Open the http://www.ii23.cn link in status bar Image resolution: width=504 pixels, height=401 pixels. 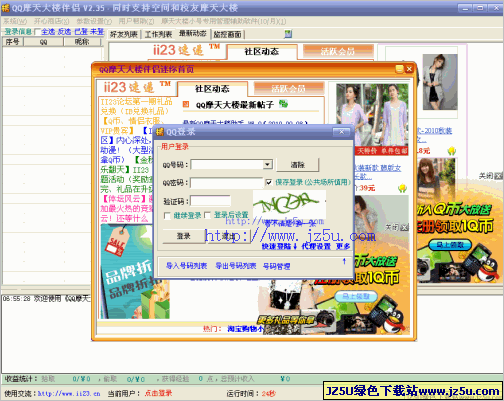(x=69, y=394)
